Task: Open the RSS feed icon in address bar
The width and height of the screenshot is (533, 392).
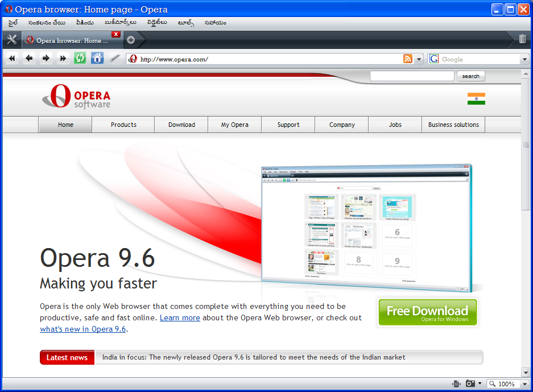Action: tap(408, 59)
